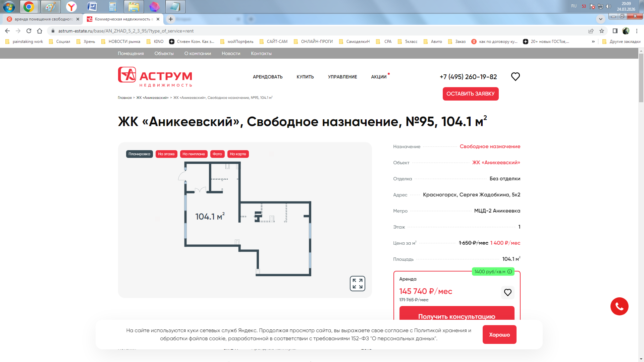Click the red phone call floating button

pyautogui.click(x=619, y=306)
